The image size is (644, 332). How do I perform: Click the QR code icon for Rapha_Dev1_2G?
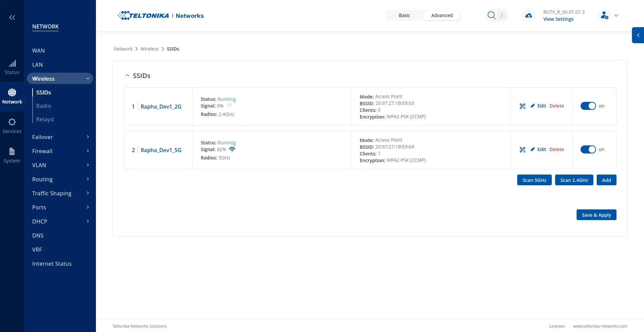tap(522, 106)
